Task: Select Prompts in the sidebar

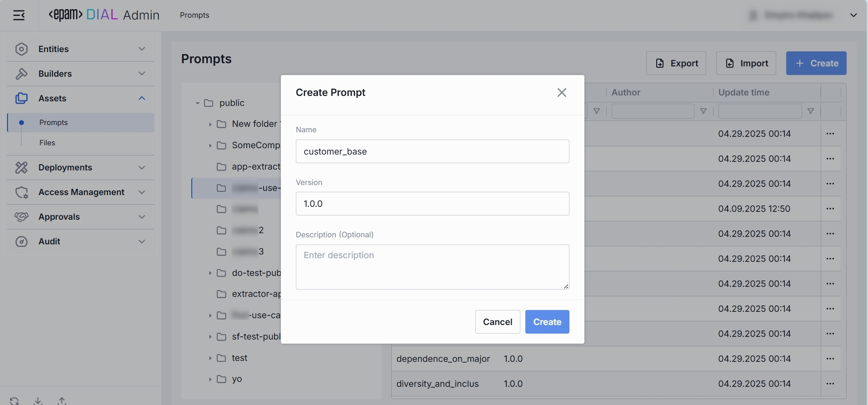Action: [x=54, y=123]
